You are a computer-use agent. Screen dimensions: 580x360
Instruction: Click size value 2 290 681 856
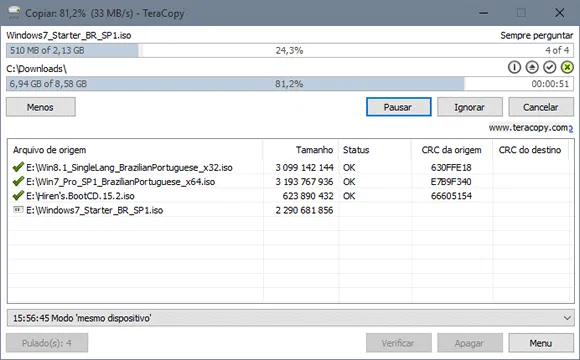(x=304, y=210)
